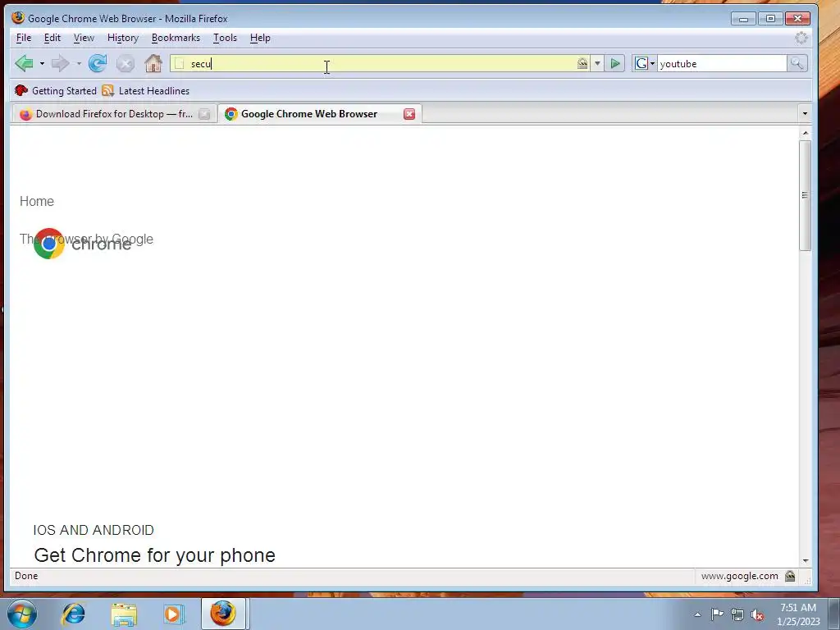Open Windows Media Player from the taskbar
The image size is (840, 630).
(174, 614)
